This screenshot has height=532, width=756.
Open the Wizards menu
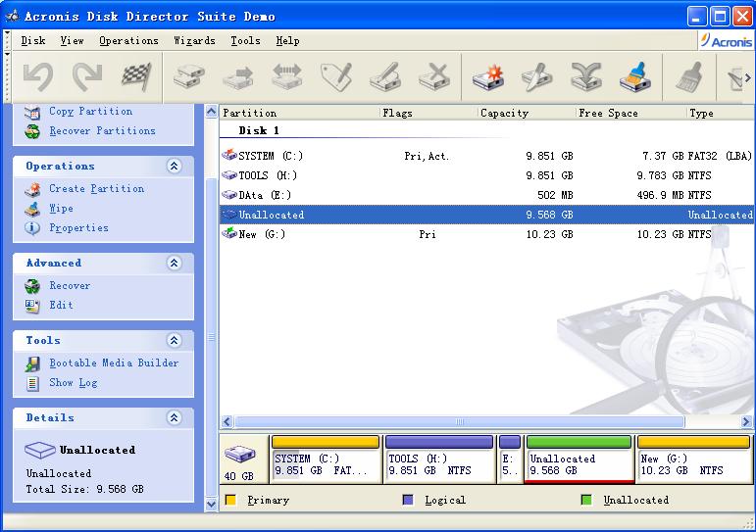(194, 41)
